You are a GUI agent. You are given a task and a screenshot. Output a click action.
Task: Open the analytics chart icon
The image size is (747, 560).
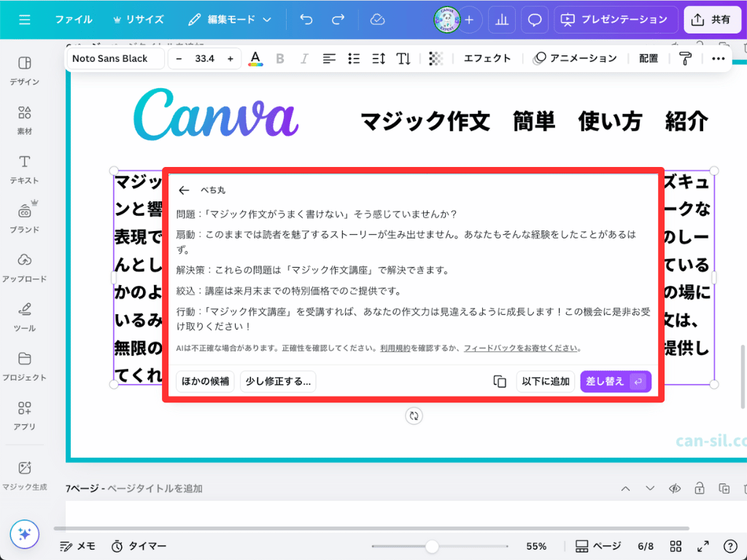point(502,20)
